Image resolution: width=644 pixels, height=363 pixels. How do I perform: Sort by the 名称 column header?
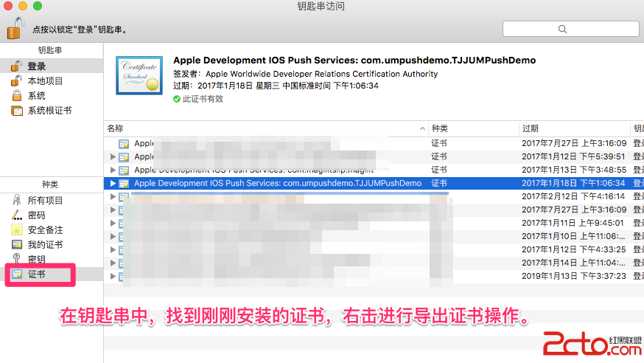tap(266, 128)
